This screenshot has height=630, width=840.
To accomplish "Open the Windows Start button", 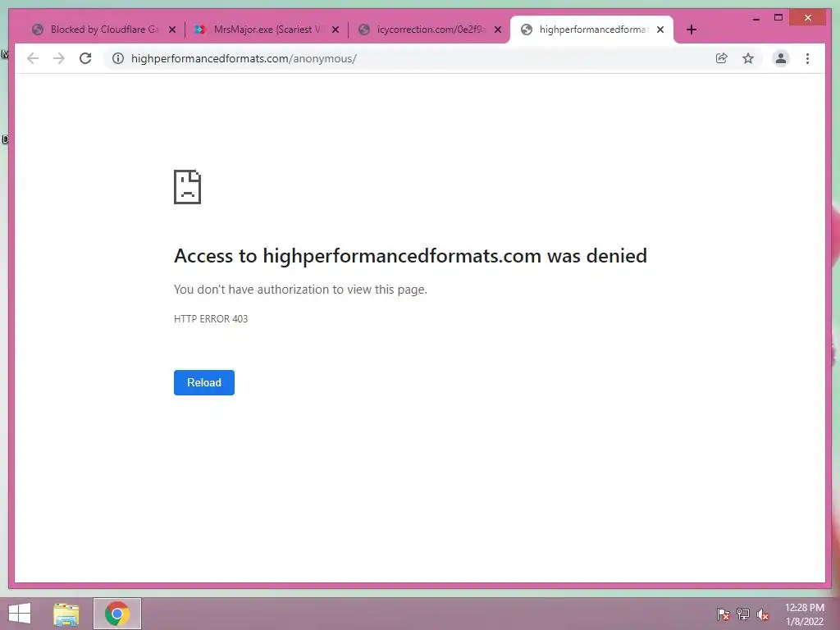I will [x=20, y=614].
